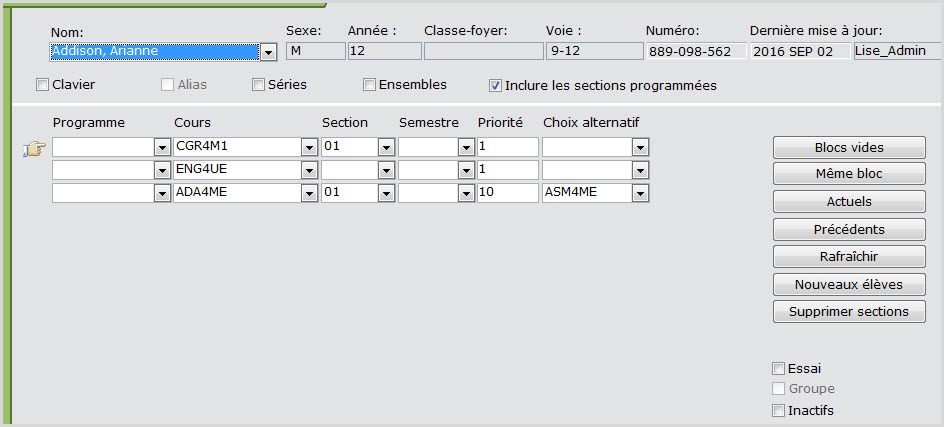This screenshot has height=427, width=944.
Task: Expand the Cours dropdown for CGR4M1
Action: click(309, 148)
